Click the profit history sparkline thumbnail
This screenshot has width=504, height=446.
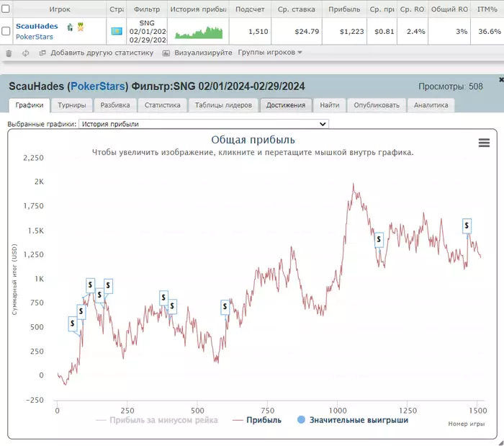tap(199, 32)
